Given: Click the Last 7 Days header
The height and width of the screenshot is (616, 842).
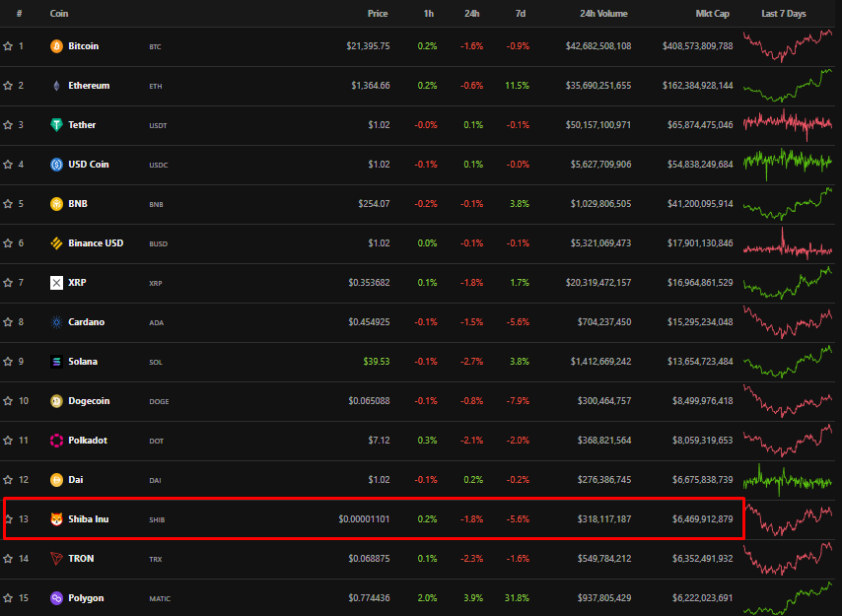Looking at the screenshot, I should (784, 14).
